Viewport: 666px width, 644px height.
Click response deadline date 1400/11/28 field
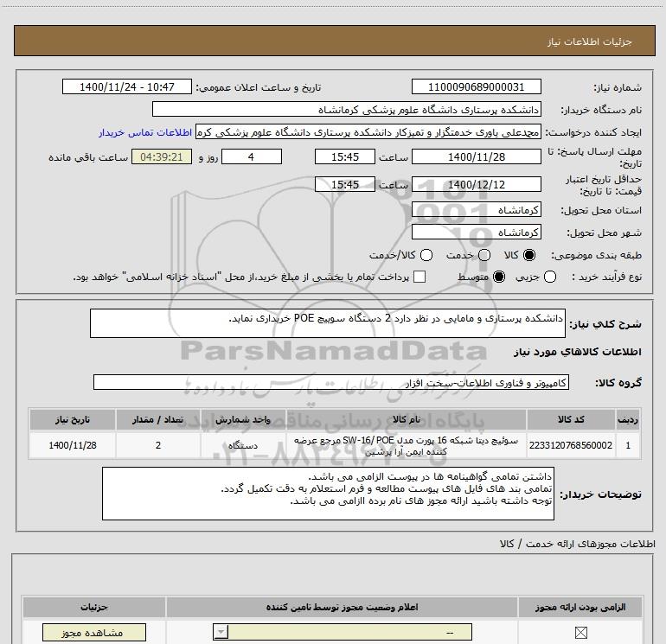pos(476,156)
